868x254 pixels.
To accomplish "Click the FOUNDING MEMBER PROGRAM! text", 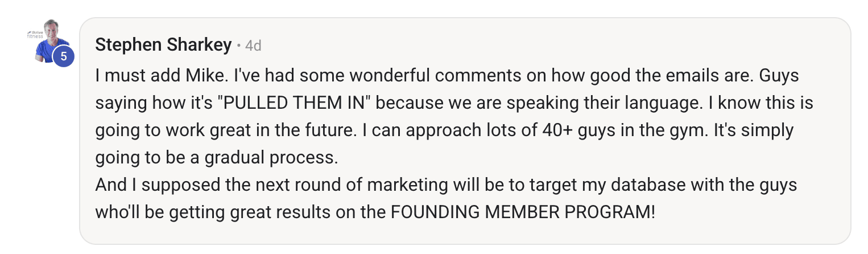I will (523, 212).
